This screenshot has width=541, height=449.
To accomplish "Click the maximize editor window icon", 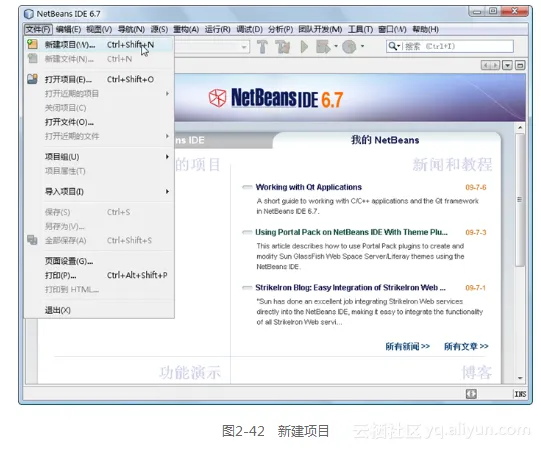I will tap(520, 65).
